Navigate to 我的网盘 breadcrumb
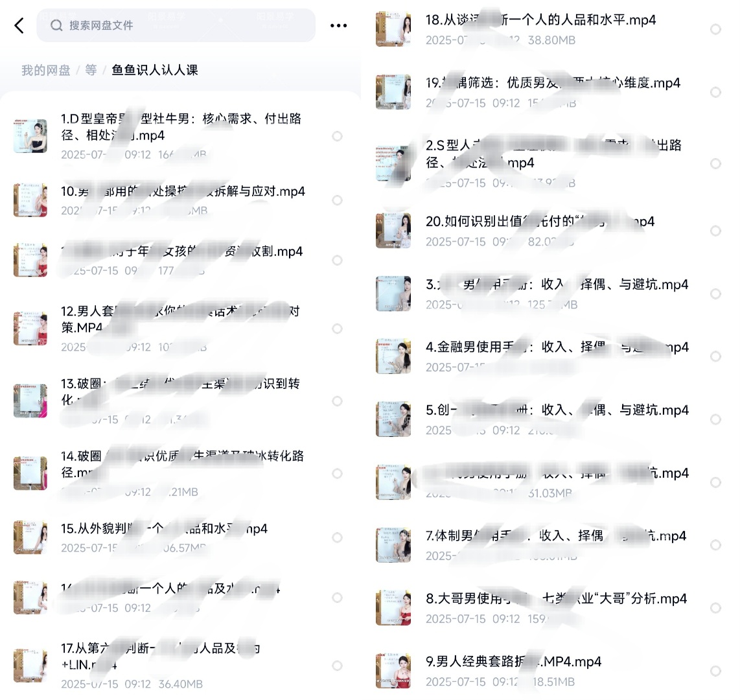 [46, 71]
